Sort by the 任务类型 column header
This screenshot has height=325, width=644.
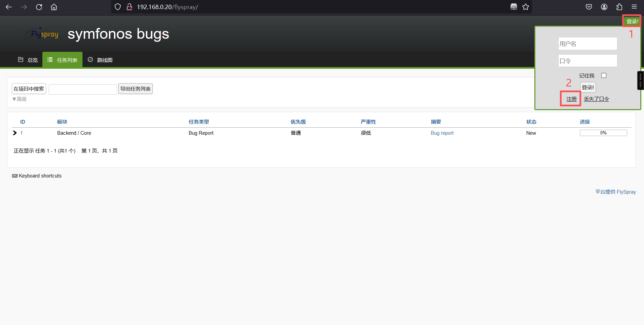coord(199,122)
